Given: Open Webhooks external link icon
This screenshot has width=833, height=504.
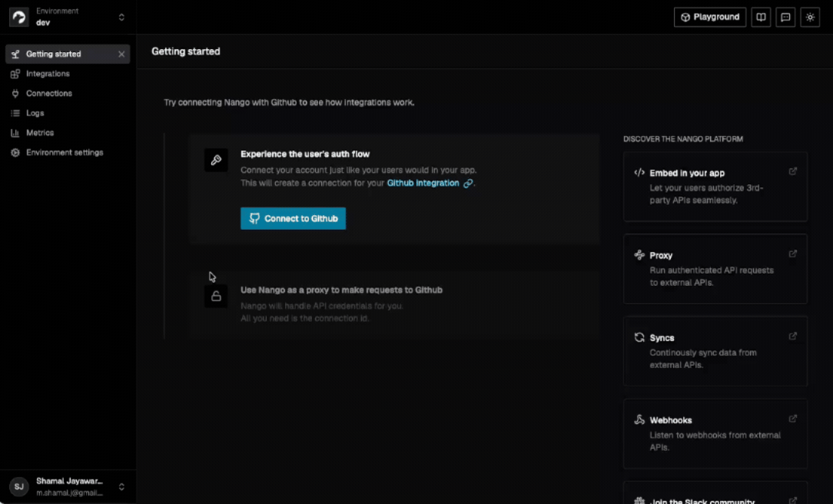Looking at the screenshot, I should click(x=792, y=418).
